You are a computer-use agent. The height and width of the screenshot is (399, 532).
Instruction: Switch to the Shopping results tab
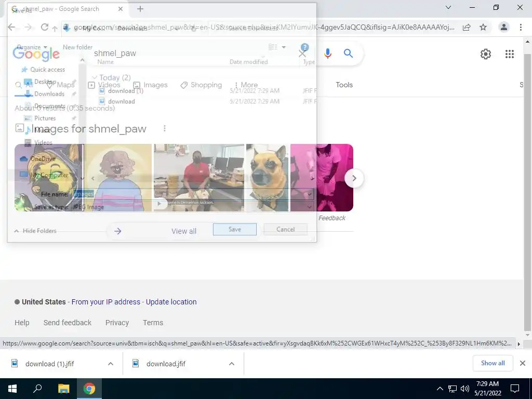[201, 85]
